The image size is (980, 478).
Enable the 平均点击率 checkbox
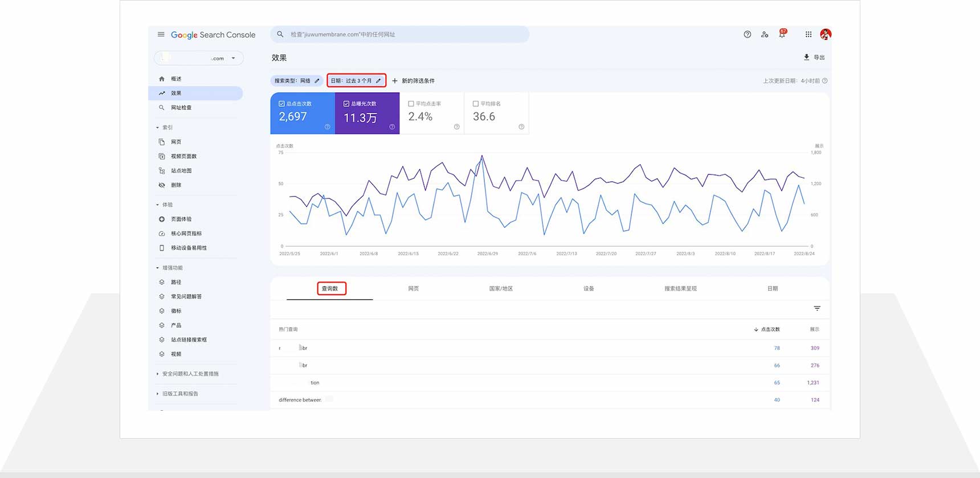pyautogui.click(x=411, y=104)
